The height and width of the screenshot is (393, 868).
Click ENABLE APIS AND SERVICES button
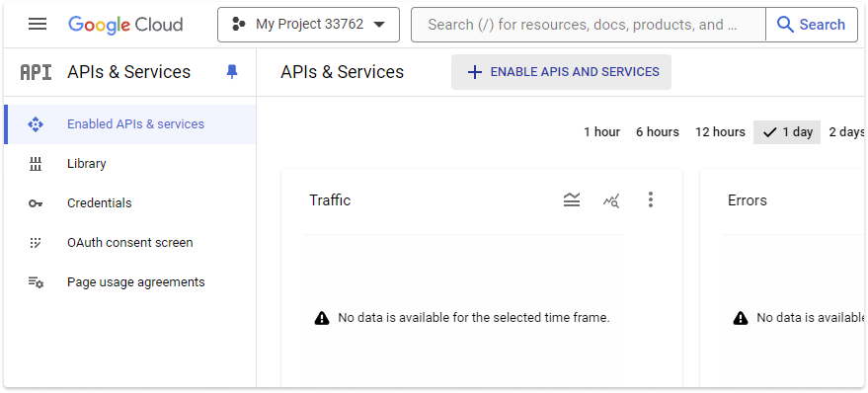click(561, 72)
